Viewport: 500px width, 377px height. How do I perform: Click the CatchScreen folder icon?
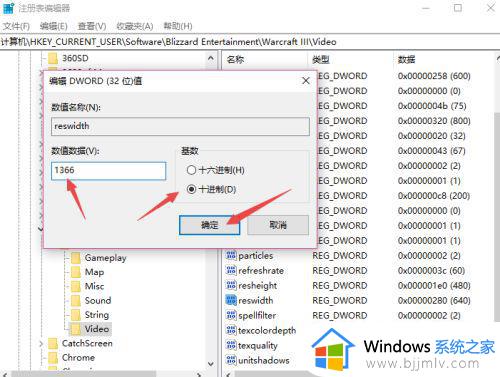tap(53, 343)
